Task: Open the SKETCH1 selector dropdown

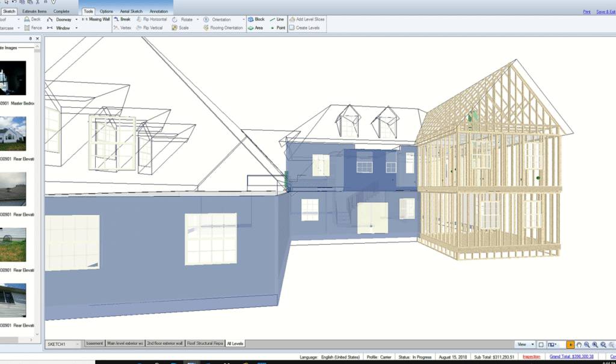Action: (77, 344)
